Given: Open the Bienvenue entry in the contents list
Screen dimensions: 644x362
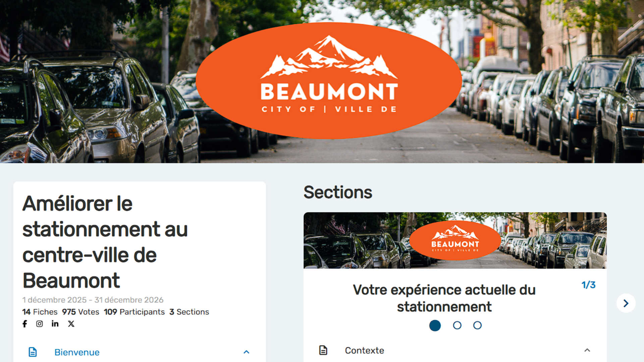Looking at the screenshot, I should (x=77, y=352).
